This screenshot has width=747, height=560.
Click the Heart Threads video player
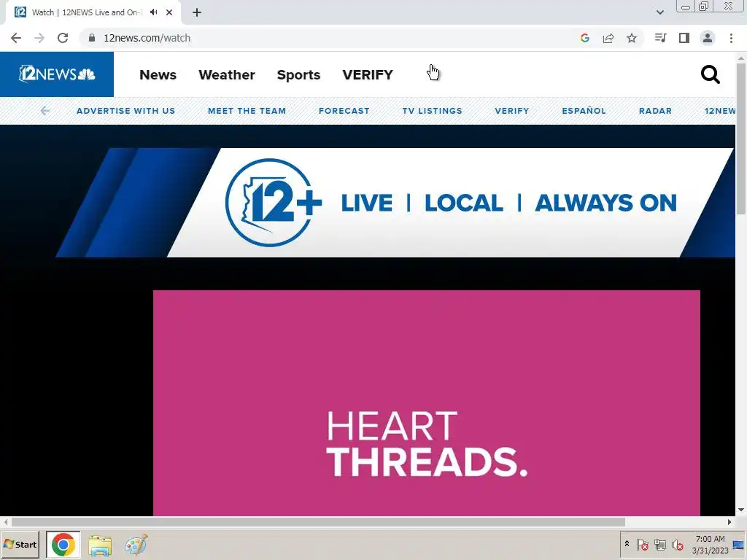click(x=426, y=402)
